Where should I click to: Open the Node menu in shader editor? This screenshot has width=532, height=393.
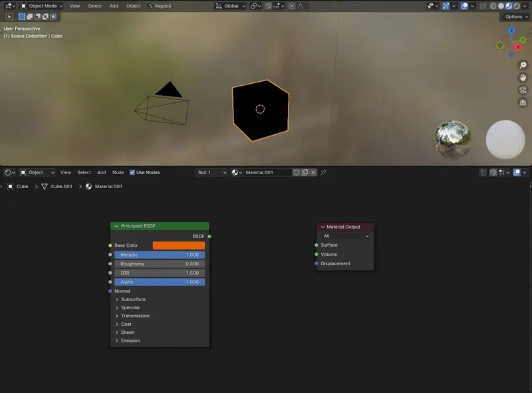tap(118, 172)
